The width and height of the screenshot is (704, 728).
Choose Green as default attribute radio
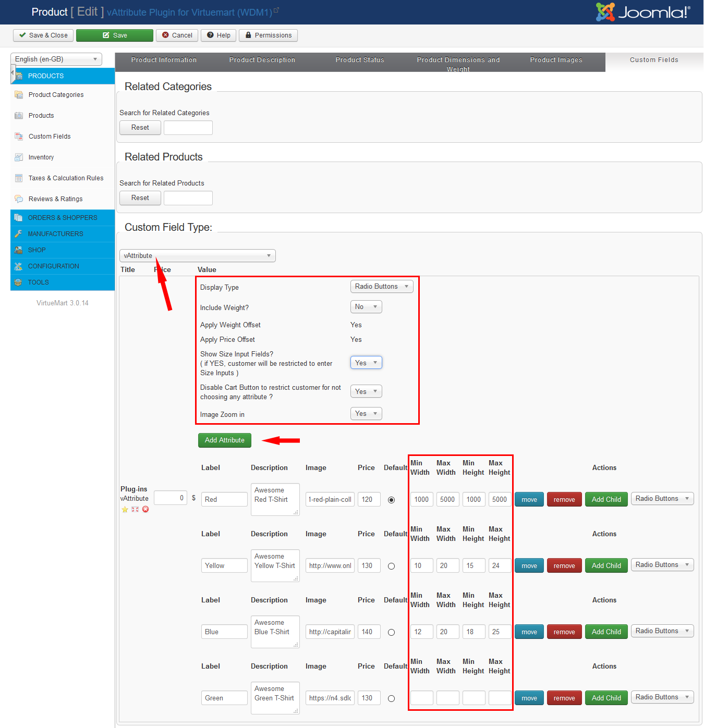point(391,698)
